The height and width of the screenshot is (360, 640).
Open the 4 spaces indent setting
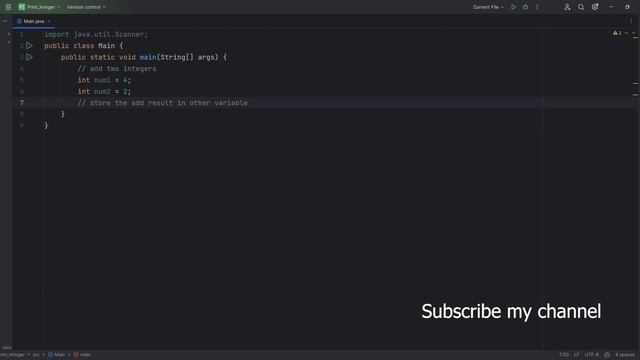tap(625, 355)
